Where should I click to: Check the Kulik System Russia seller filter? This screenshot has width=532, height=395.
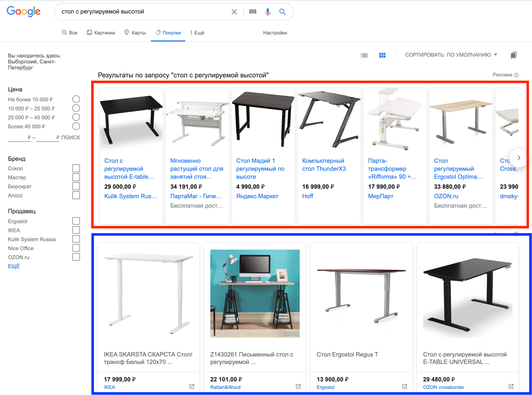tap(76, 239)
